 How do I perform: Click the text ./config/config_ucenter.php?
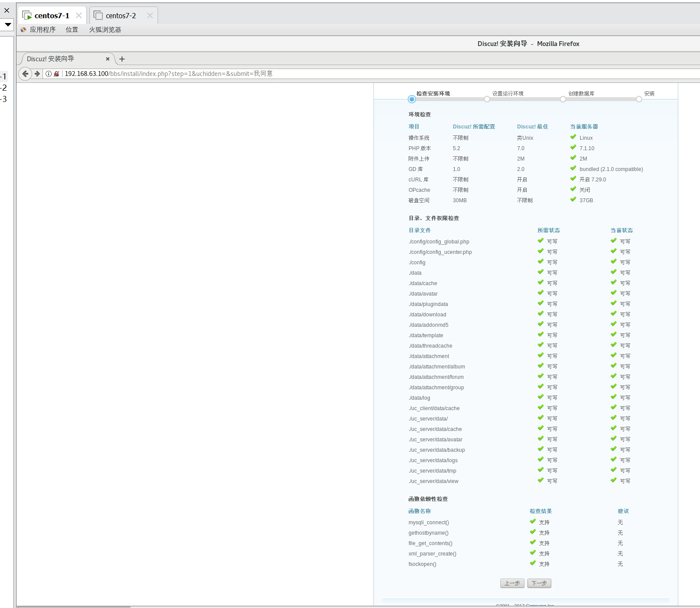(x=440, y=252)
